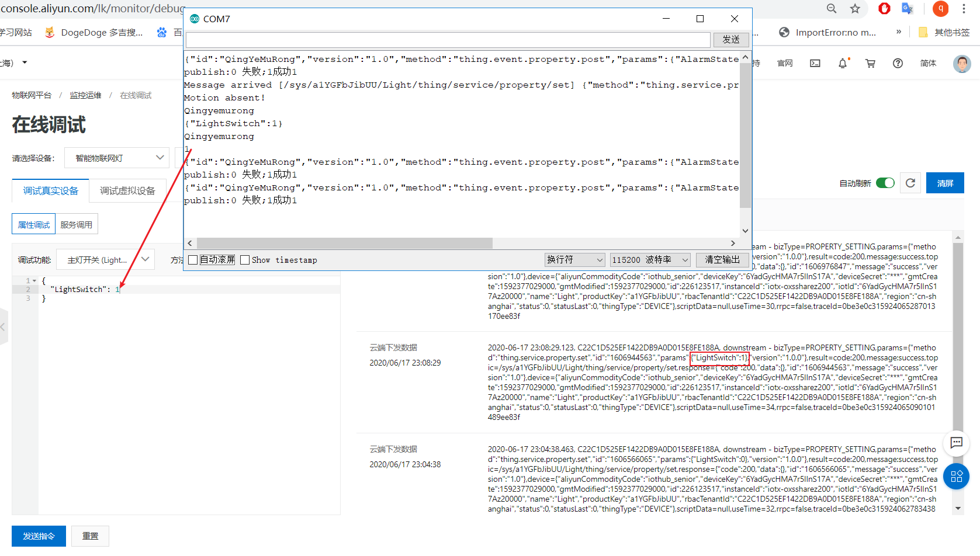Open the shopping cart icon
Screen dimensions: 980x556
[870, 63]
